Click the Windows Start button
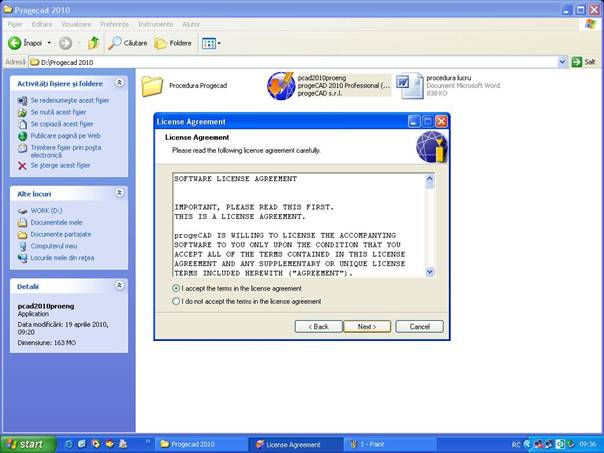The image size is (604, 453). tap(25, 444)
